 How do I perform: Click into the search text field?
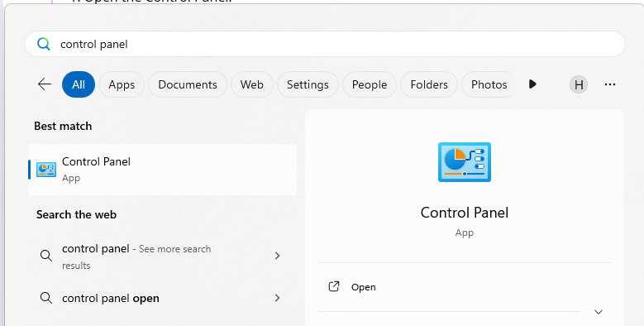coord(324,44)
